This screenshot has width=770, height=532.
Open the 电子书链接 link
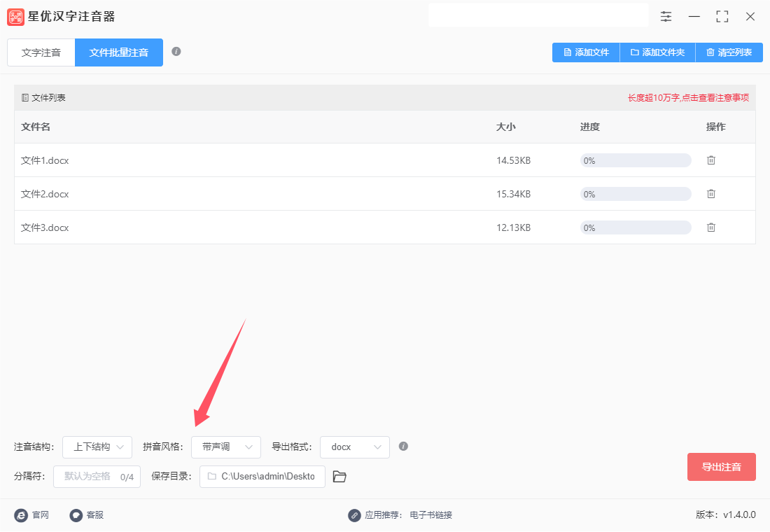pos(430,515)
